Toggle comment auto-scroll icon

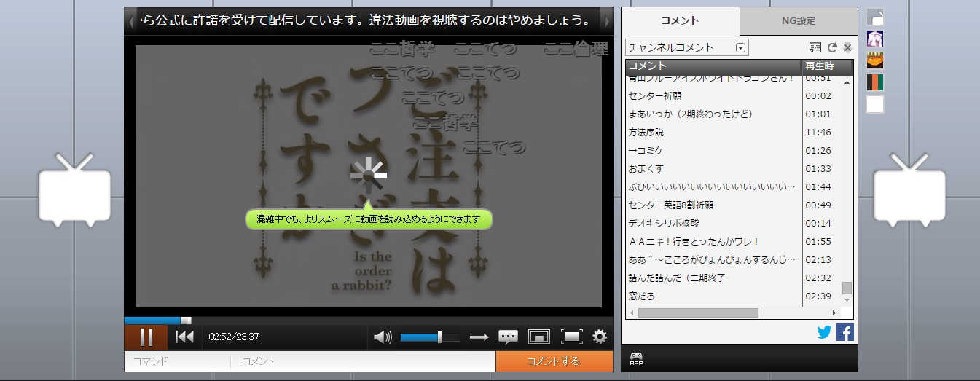[847, 47]
